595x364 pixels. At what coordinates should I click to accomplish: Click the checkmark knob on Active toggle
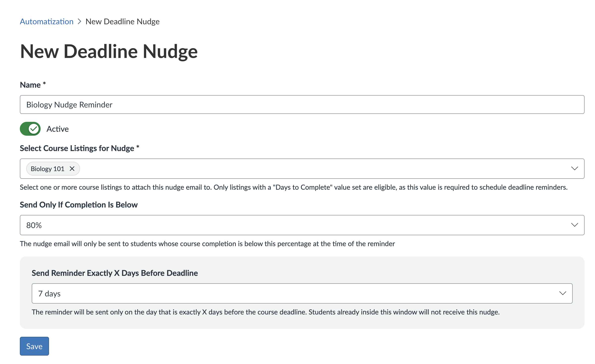pos(34,129)
